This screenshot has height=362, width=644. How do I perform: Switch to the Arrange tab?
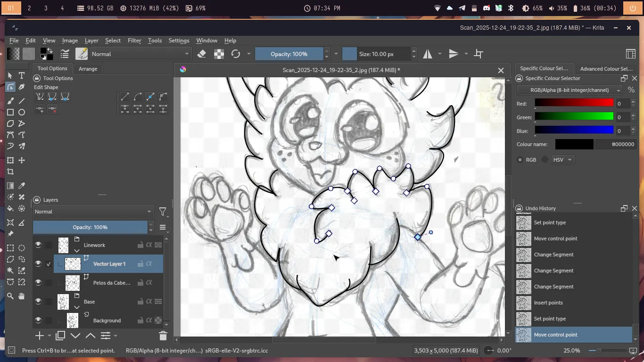click(x=88, y=69)
